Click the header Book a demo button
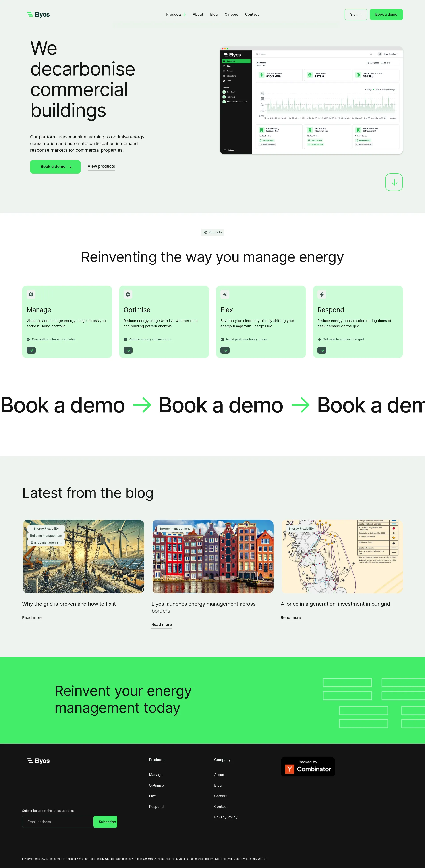This screenshot has height=868, width=425. pos(386,15)
